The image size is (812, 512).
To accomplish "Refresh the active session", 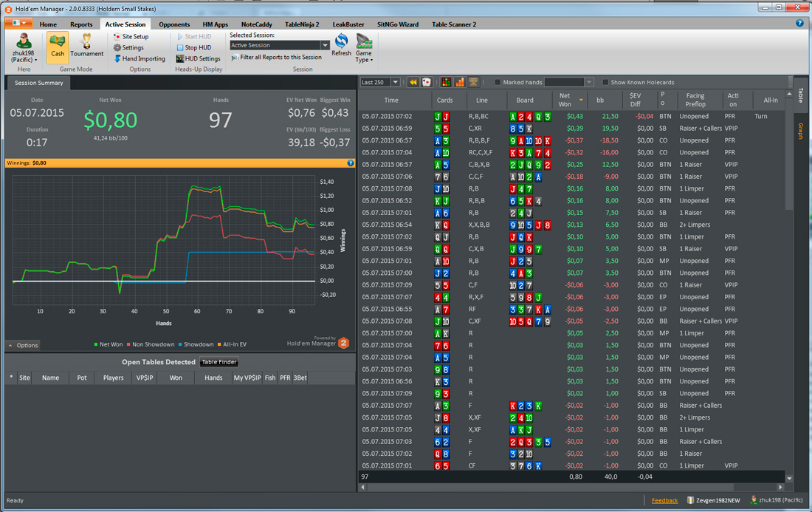I will point(341,44).
